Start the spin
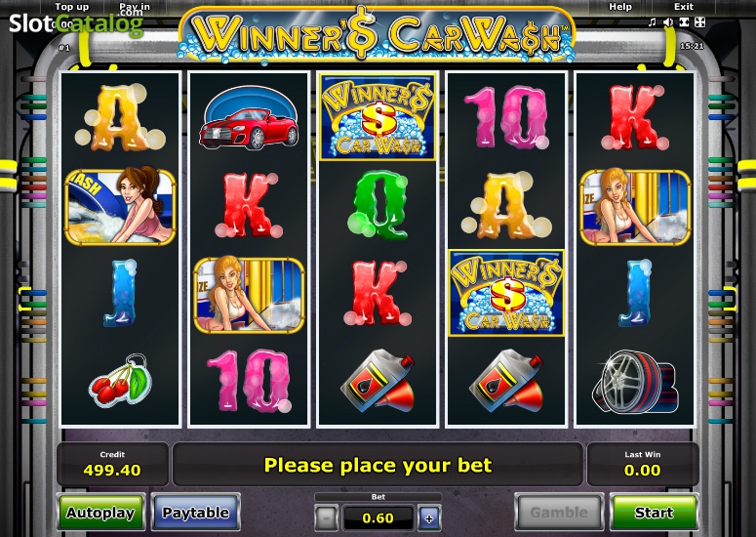The width and height of the screenshot is (756, 537). 654,512
